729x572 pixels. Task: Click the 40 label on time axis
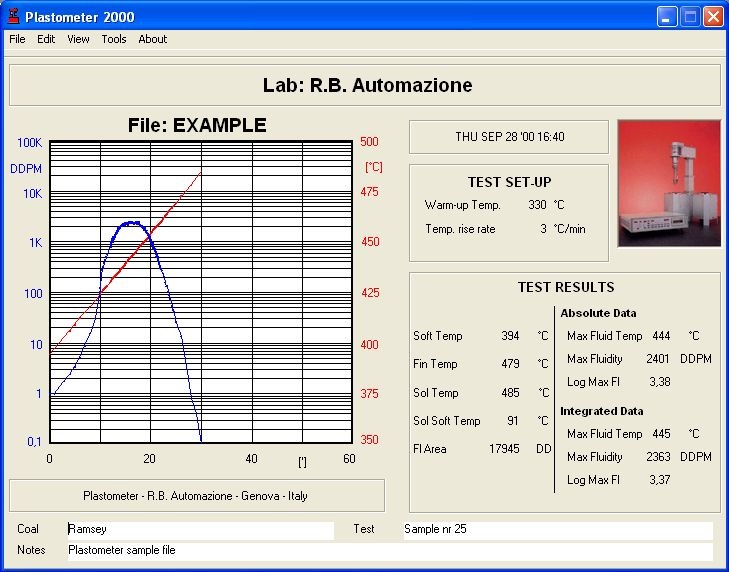(251, 459)
